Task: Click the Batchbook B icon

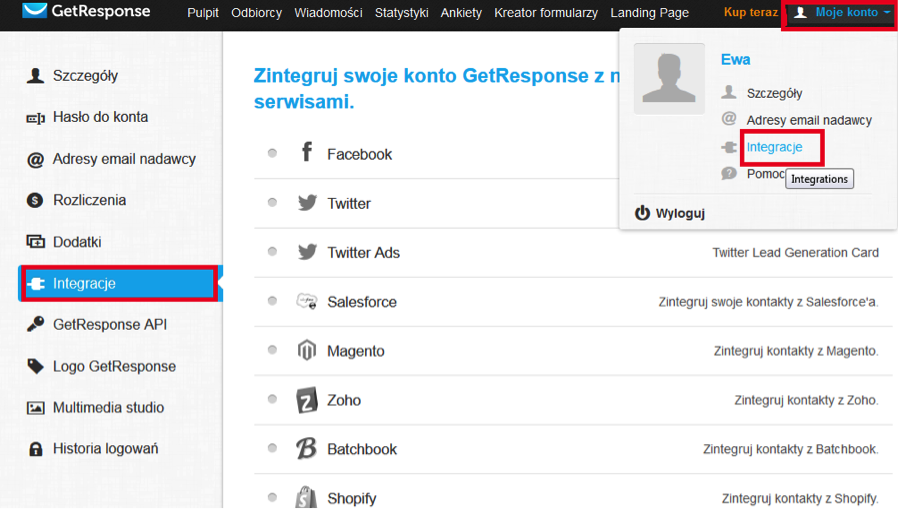Action: coord(306,449)
